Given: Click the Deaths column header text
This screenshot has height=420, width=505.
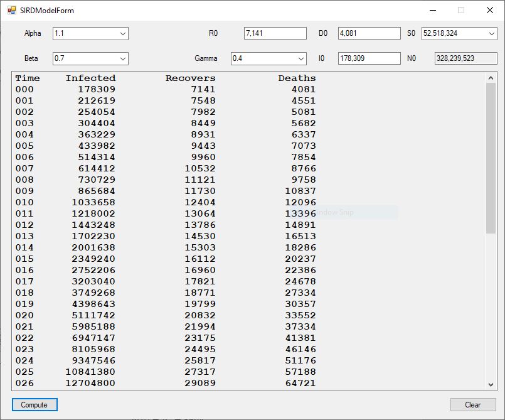Looking at the screenshot, I should [x=297, y=78].
